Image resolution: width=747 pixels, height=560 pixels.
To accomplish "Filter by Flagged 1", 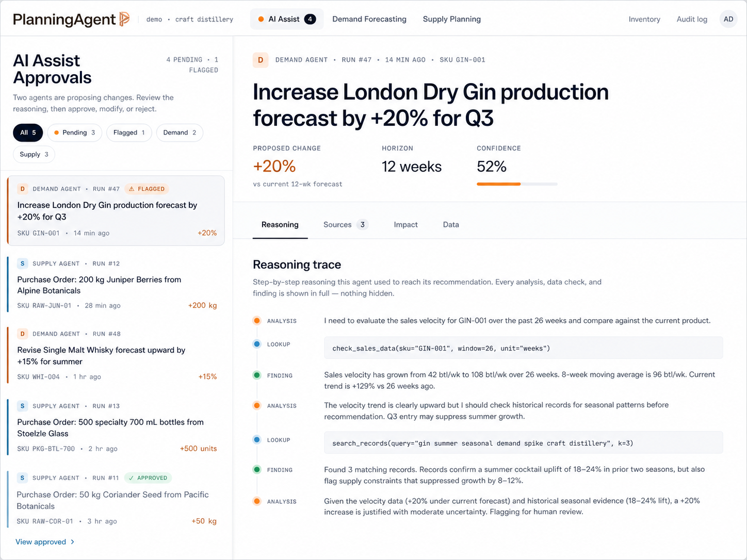I will pyautogui.click(x=129, y=133).
